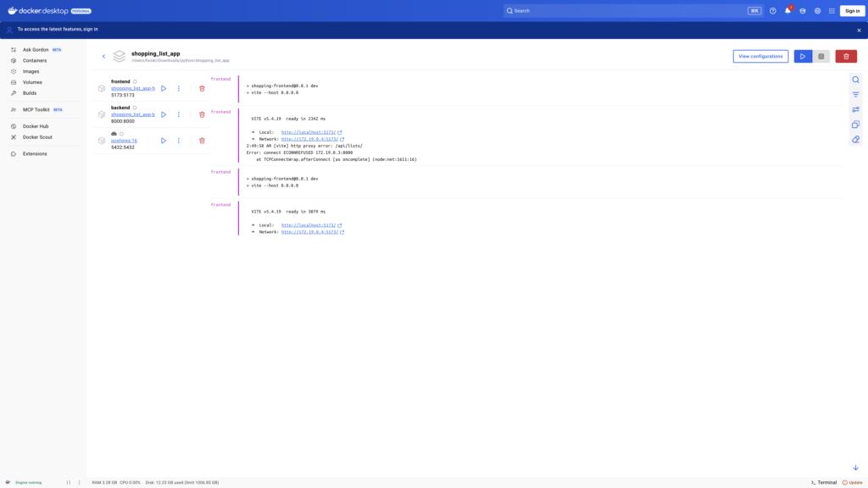Open frontend container more-actions menu
The image size is (868, 488).
[178, 88]
